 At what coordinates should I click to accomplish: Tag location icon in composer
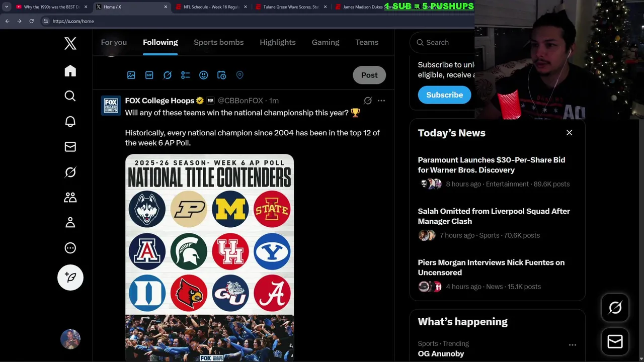(240, 75)
